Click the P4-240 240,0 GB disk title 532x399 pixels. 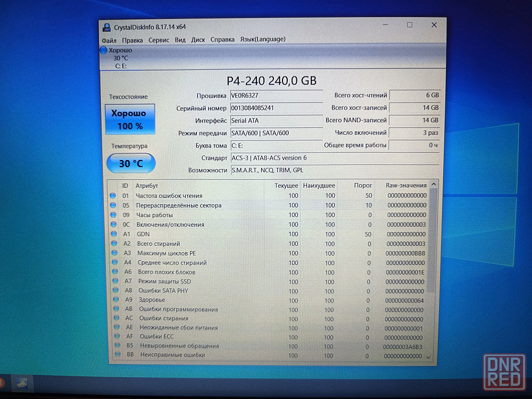[271, 81]
